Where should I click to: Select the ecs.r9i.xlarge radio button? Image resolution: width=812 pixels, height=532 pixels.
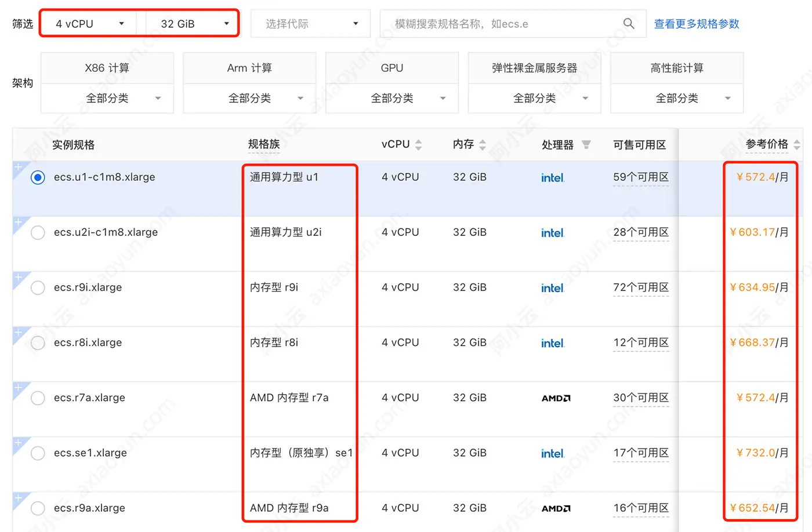point(38,287)
